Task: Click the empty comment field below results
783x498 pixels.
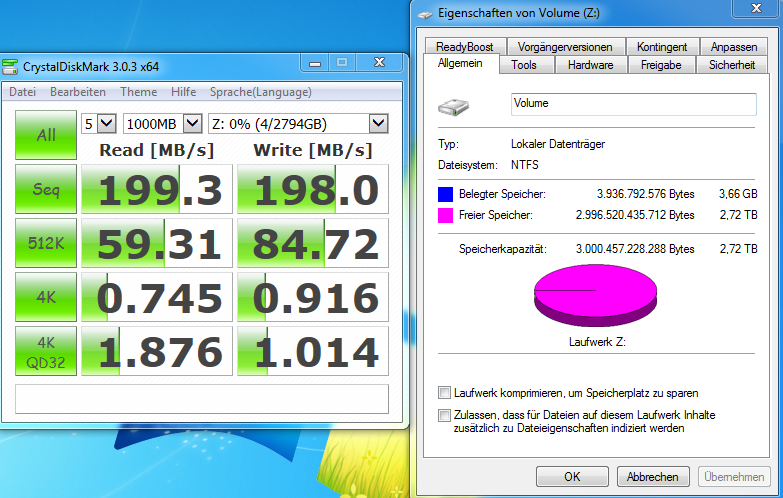Action: (202, 399)
